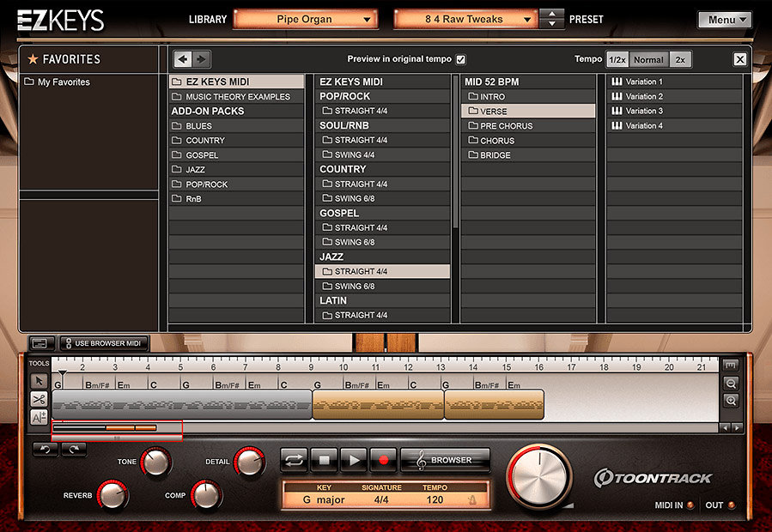Select the gray MIDI block in track
This screenshot has width=772, height=532.
[x=182, y=404]
